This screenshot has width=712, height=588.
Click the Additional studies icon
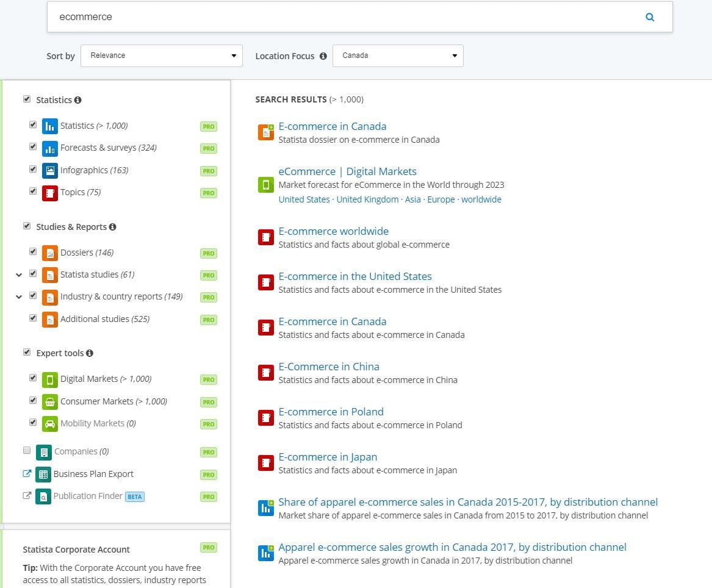pos(50,319)
